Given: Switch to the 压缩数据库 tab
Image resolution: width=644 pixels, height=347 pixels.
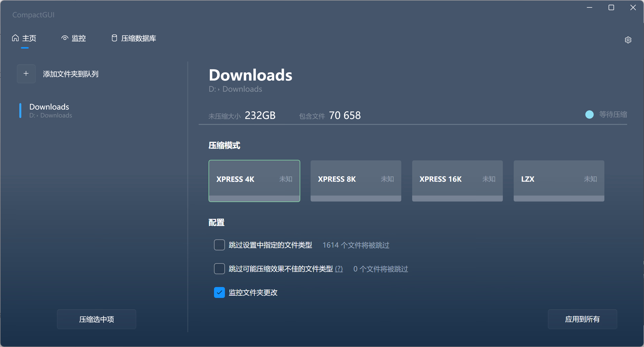Looking at the screenshot, I should point(134,38).
